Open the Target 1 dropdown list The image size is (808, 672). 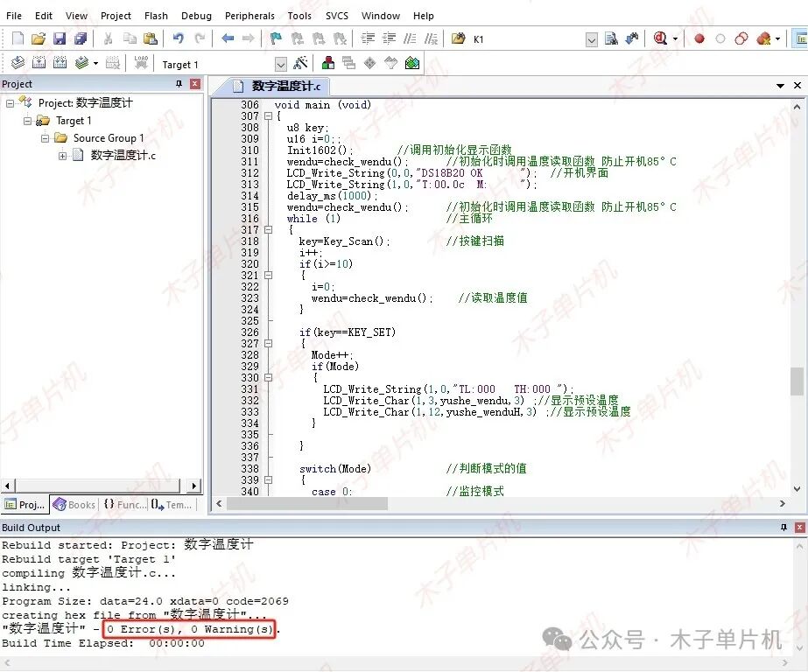click(x=280, y=64)
